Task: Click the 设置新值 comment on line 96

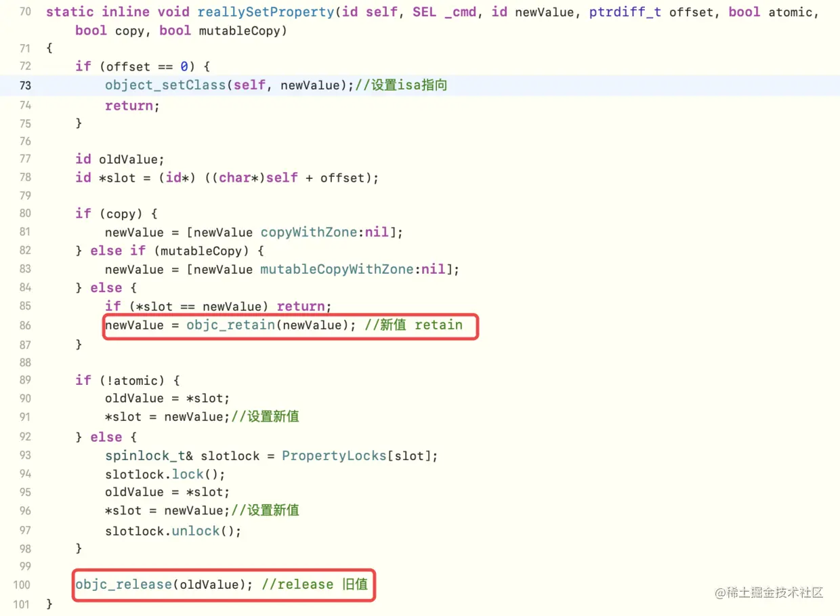Action: [x=266, y=511]
